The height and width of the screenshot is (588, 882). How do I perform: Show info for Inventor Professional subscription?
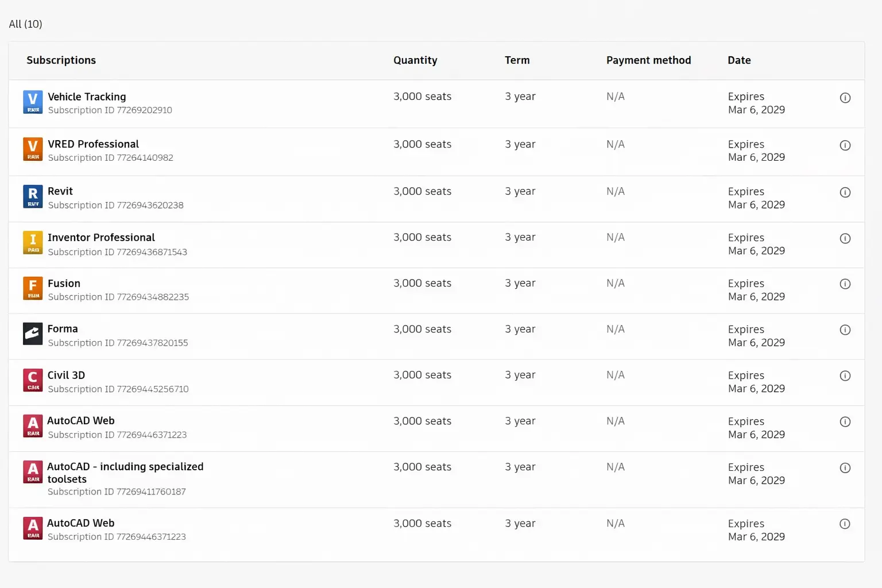click(x=845, y=238)
